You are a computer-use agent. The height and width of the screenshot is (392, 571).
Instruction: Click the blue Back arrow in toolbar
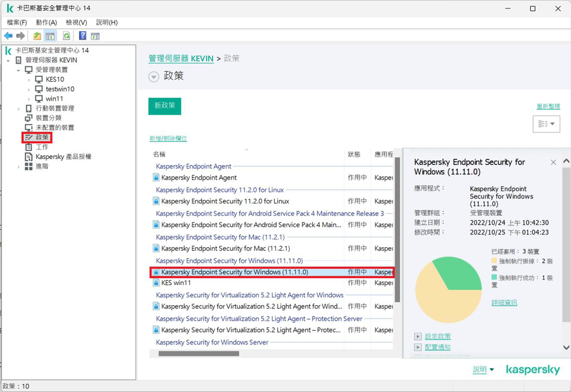pyautogui.click(x=8, y=36)
